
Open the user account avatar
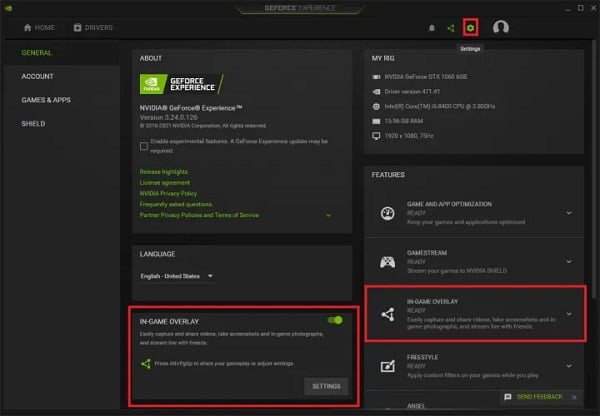pos(501,27)
